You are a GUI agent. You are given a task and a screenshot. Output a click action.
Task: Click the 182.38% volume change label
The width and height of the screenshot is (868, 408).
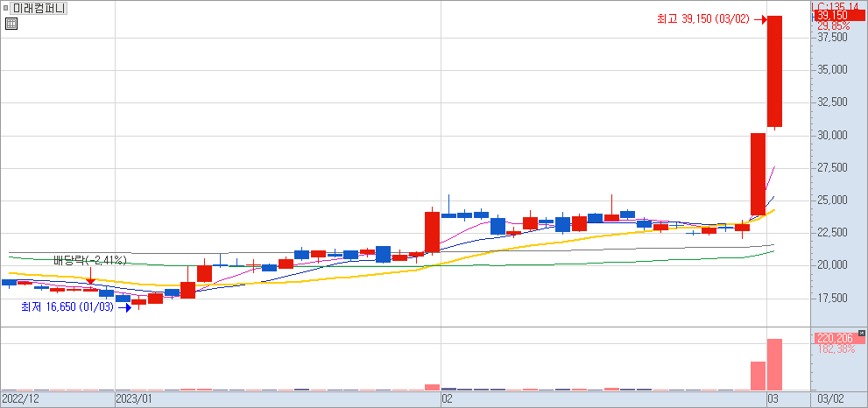[x=836, y=349]
